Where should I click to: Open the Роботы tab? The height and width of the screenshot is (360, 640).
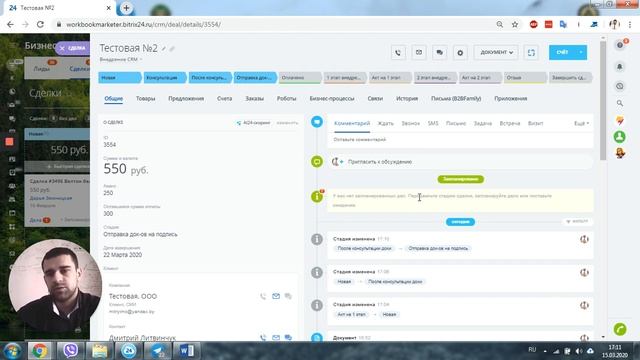coord(287,99)
